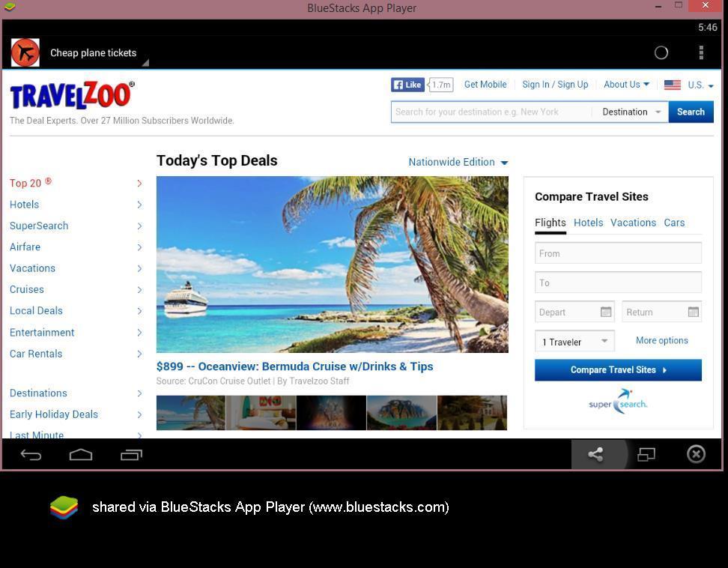Screen dimensions: 728x568
Task: Open the Sign In / Sign Up link
Action: 555,85
